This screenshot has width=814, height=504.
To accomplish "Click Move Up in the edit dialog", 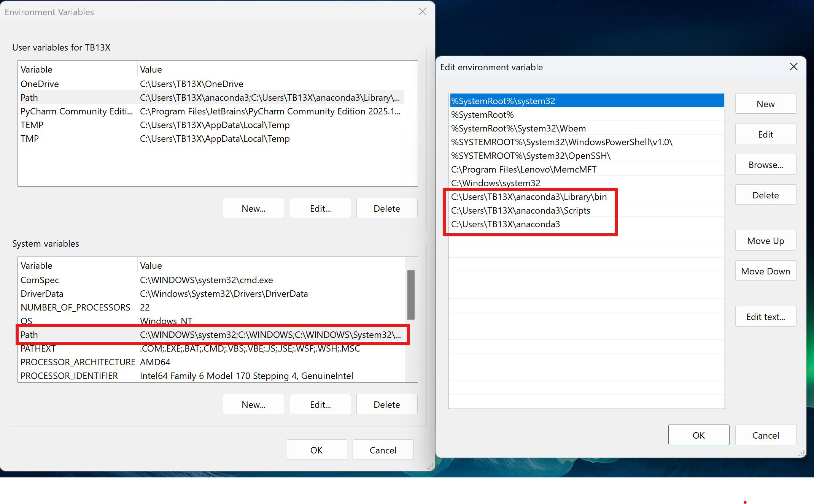I will coord(765,240).
